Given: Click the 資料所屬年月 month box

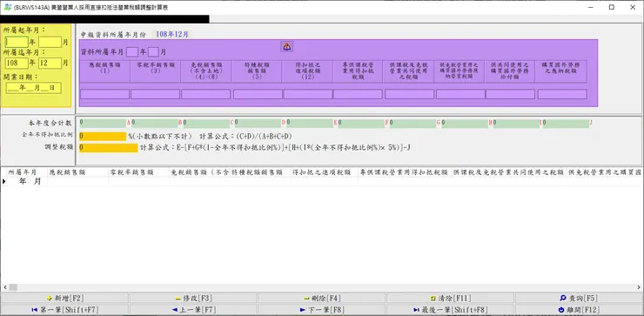Looking at the screenshot, I should click(x=153, y=52).
